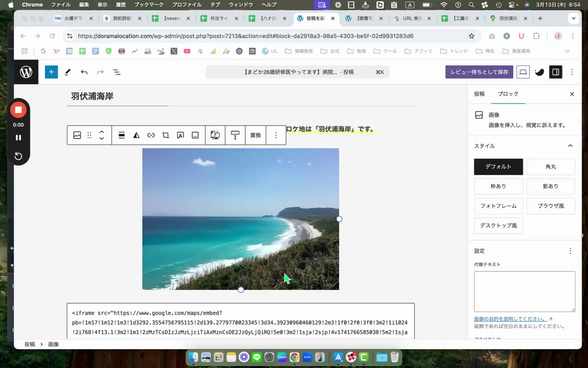Screen dimensions: 588x368
Task: Open LINE from the Dock
Action: pyautogui.click(x=256, y=357)
